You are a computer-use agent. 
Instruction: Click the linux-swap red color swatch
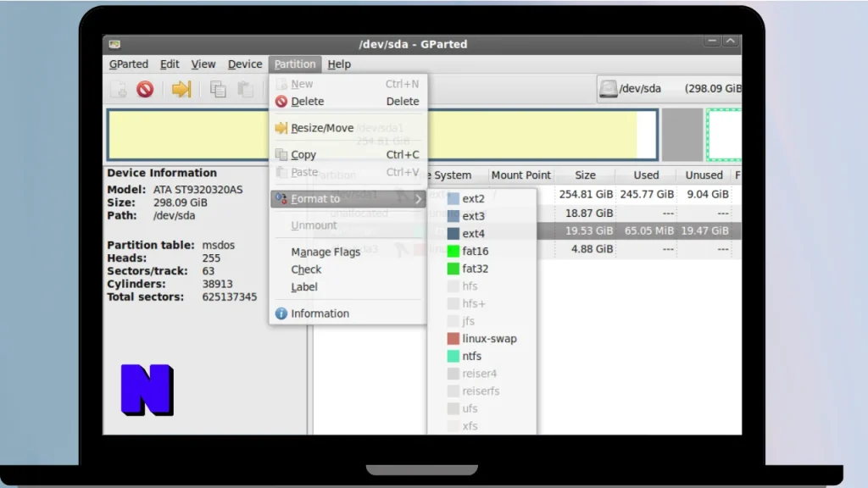tap(453, 339)
